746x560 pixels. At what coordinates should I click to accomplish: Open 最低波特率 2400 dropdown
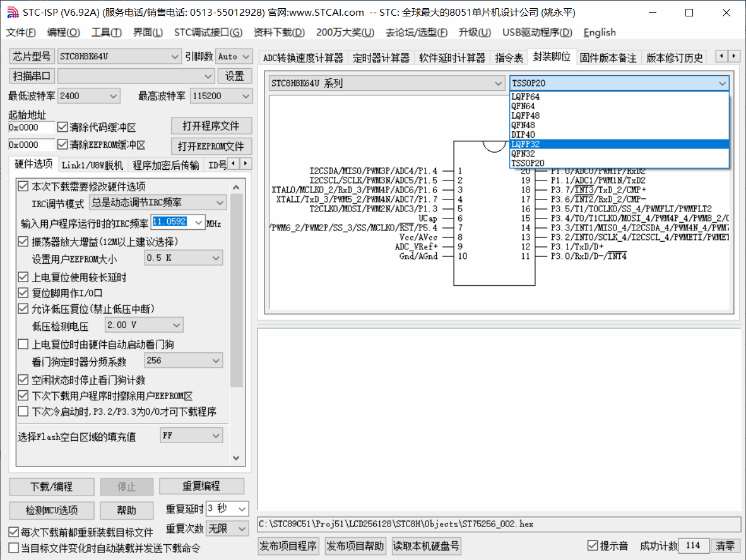88,95
